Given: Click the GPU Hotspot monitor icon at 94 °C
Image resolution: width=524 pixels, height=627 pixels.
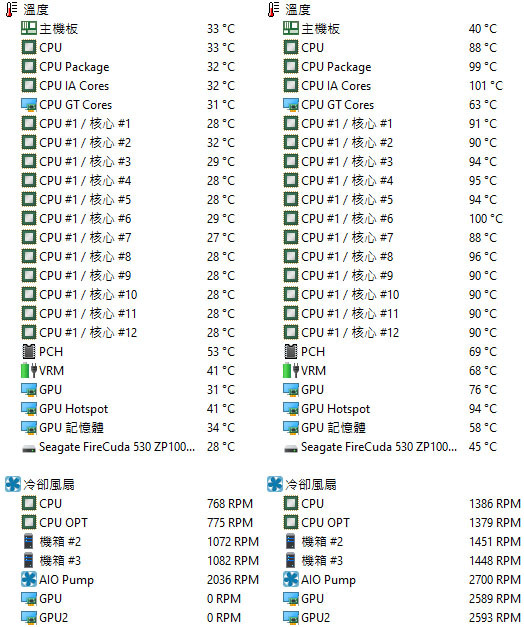Looking at the screenshot, I should point(291,409).
